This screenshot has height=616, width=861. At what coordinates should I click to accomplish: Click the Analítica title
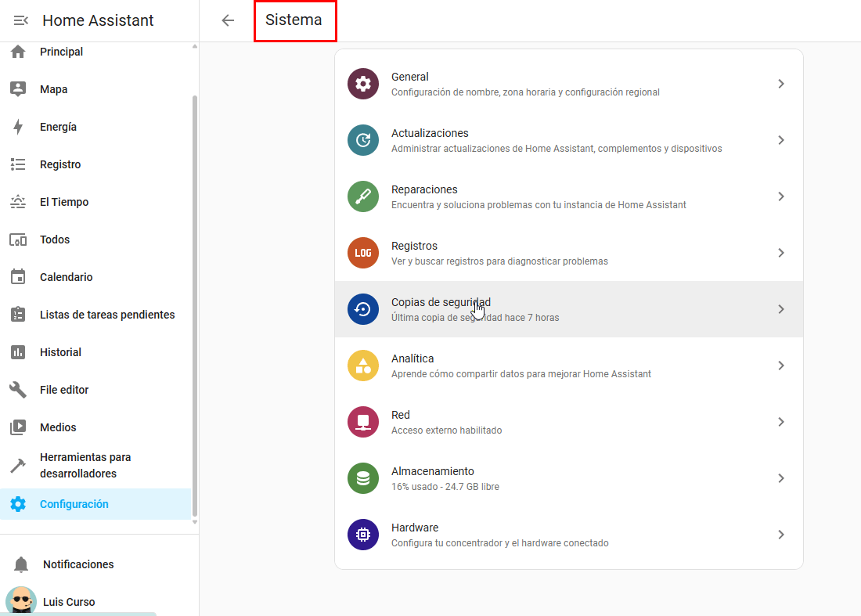click(x=412, y=358)
